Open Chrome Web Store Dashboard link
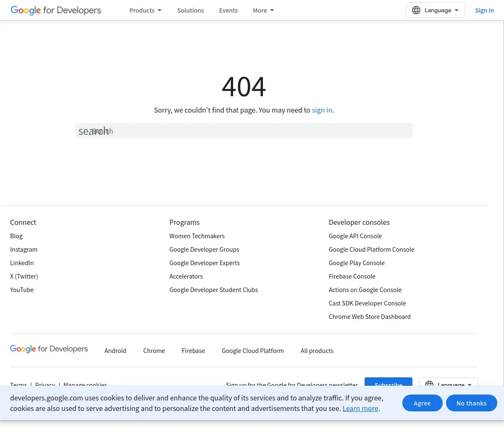 coord(370,317)
